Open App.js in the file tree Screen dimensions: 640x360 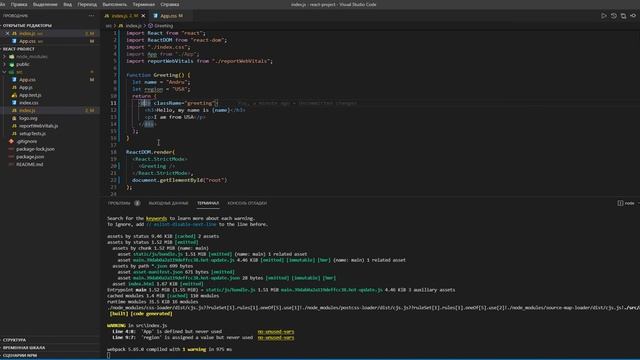(25, 87)
